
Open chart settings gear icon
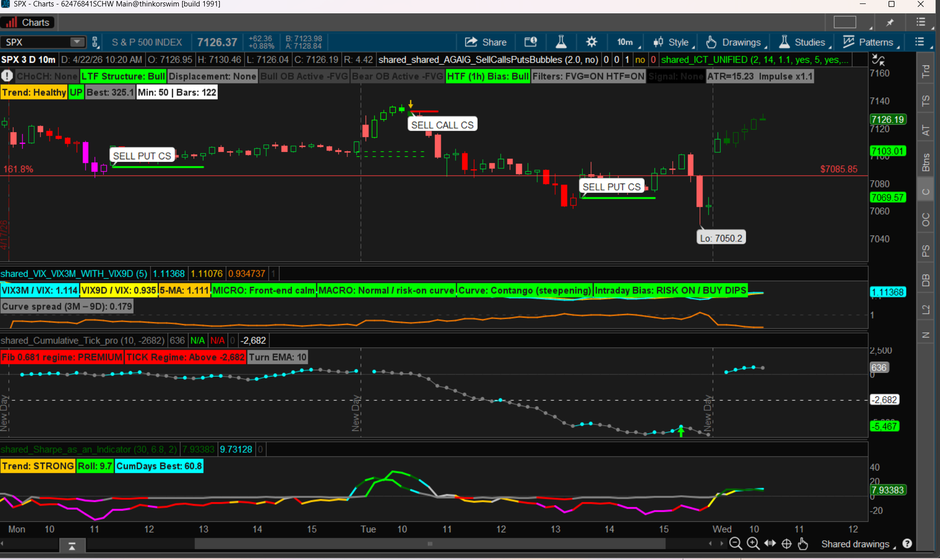(591, 42)
